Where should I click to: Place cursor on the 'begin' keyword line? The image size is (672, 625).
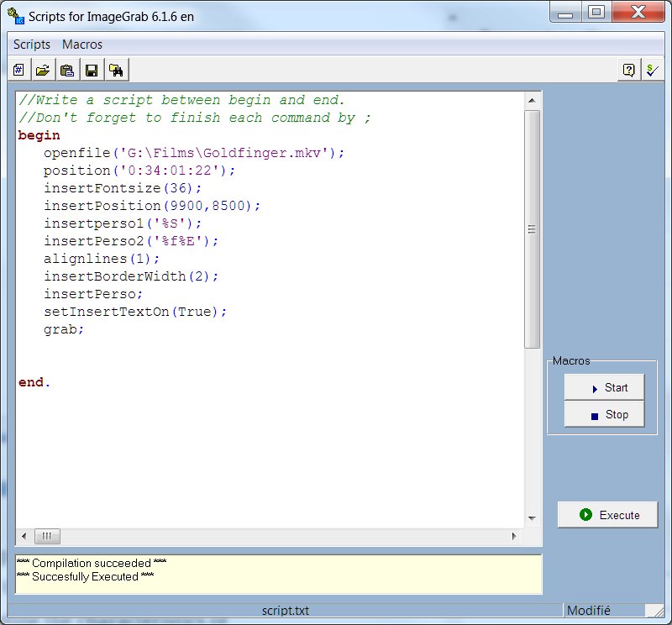39,135
